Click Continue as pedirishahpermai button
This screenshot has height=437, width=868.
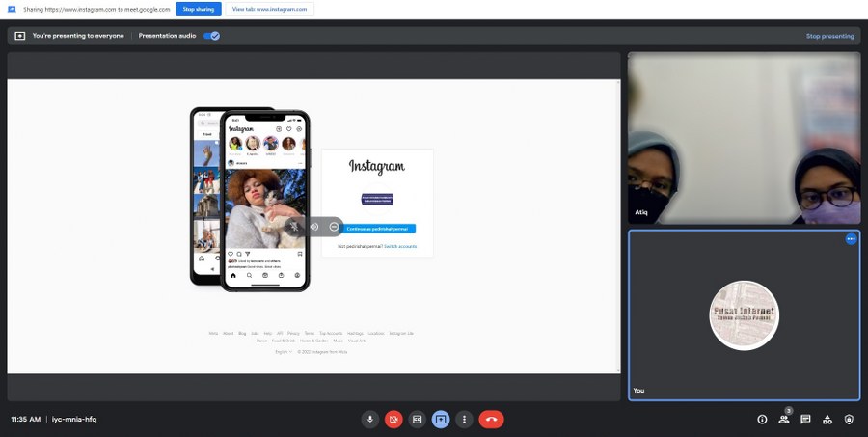pyautogui.click(x=377, y=229)
